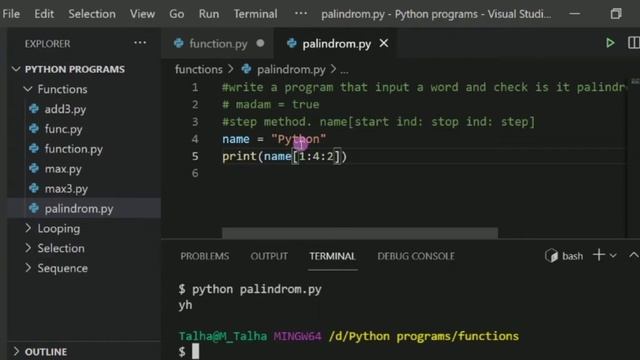Switch to the function.py editor tab
This screenshot has height=360, width=640.
tap(218, 43)
